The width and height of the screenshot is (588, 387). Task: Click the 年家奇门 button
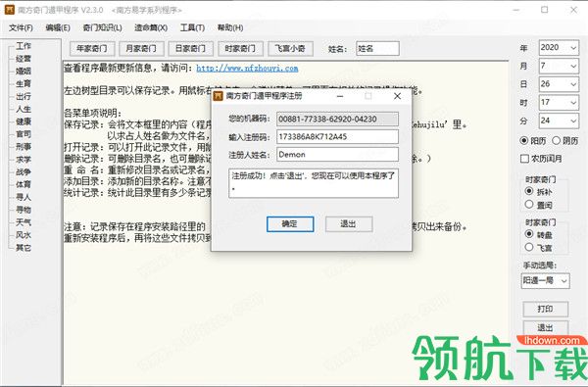tap(92, 48)
